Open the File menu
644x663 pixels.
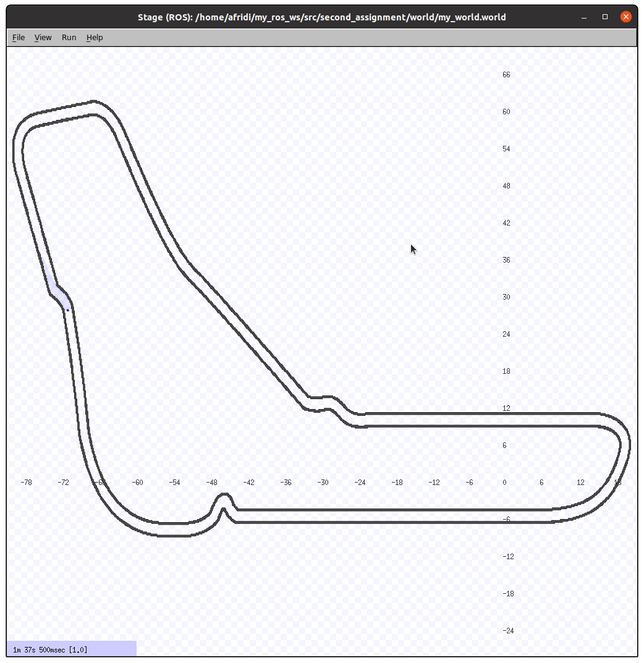(x=19, y=38)
